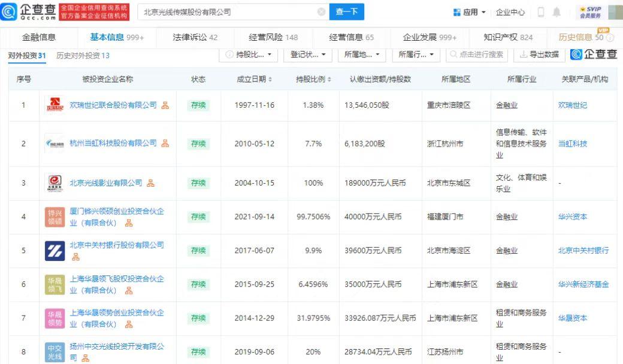Viewport: 623px width, 364px height.
Task: Open 企业中心 link
Action: 510,13
